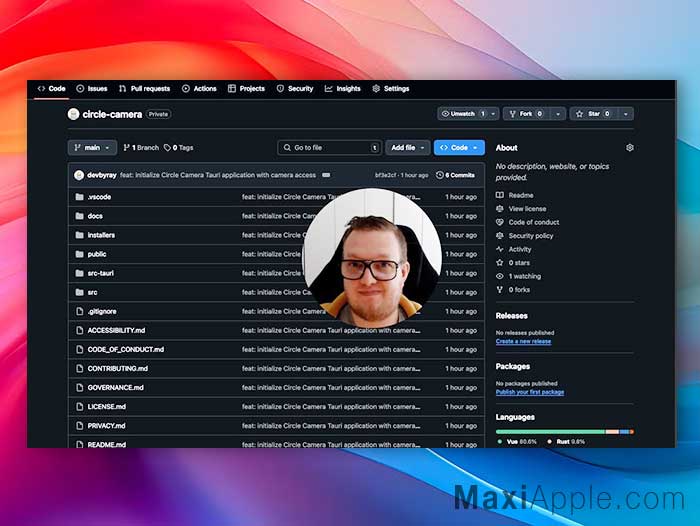Open ACCESSIBILITY.md file

(x=117, y=330)
